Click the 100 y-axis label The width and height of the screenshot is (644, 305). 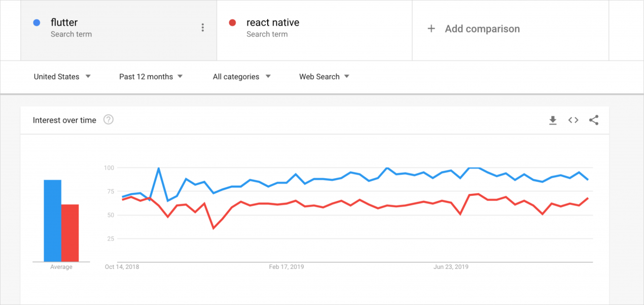[110, 167]
